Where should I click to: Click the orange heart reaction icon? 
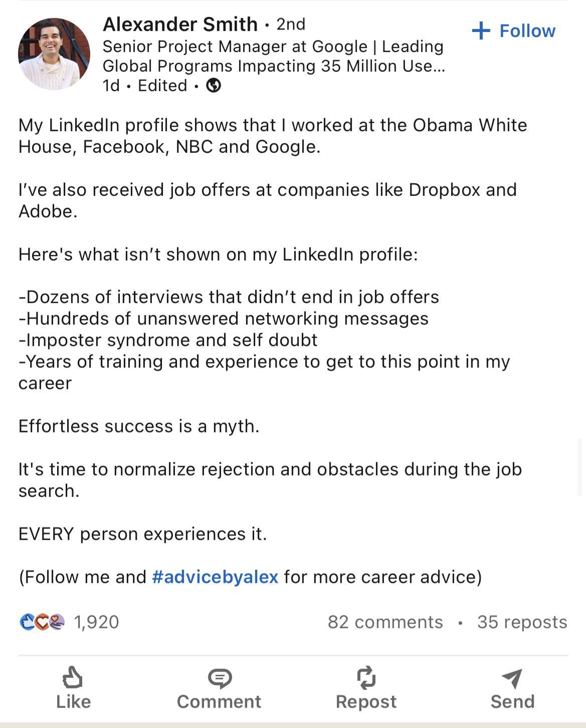[x=42, y=622]
